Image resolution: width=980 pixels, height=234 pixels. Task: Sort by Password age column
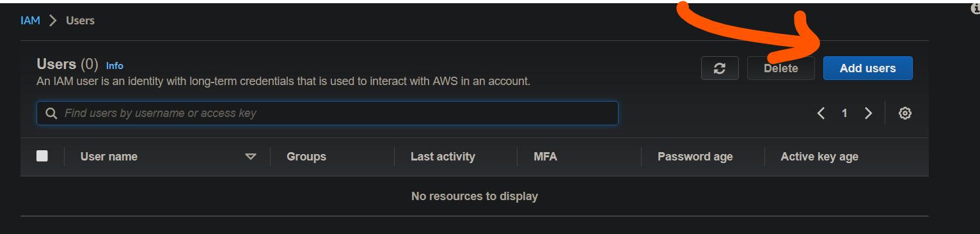(695, 157)
